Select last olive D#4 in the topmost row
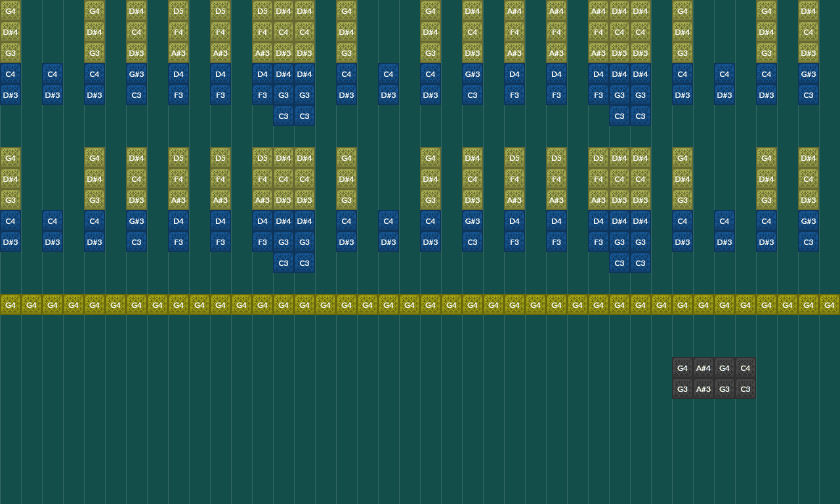The image size is (840, 504). pos(808,11)
